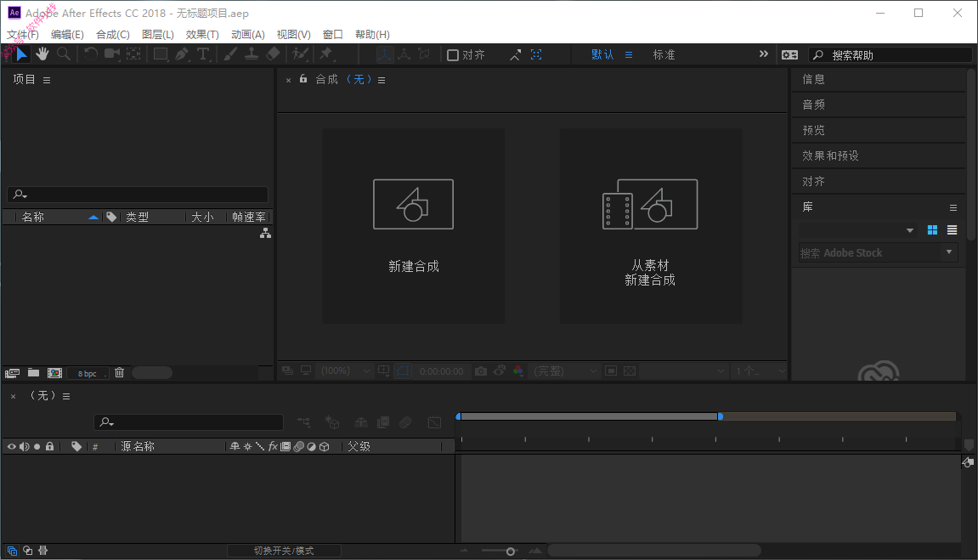The height and width of the screenshot is (560, 978).
Task: Select the Pen tool
Action: (x=182, y=54)
